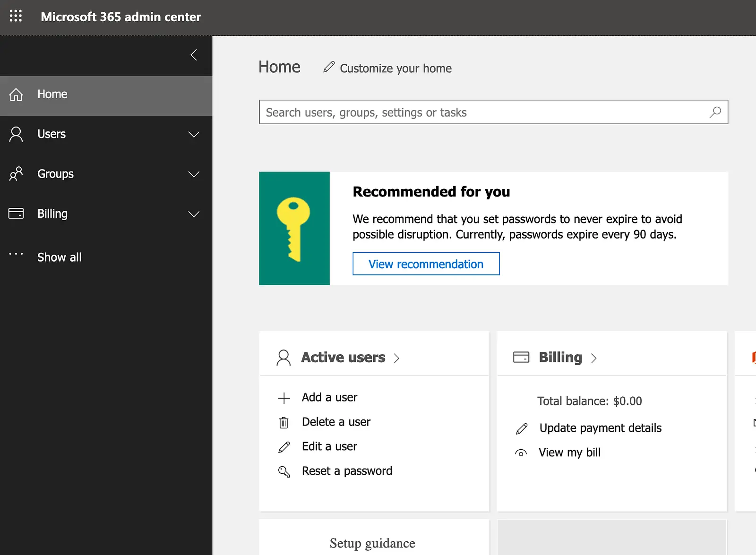The height and width of the screenshot is (555, 756).
Task: Click the yellow key recommendation image
Action: pyautogui.click(x=294, y=229)
